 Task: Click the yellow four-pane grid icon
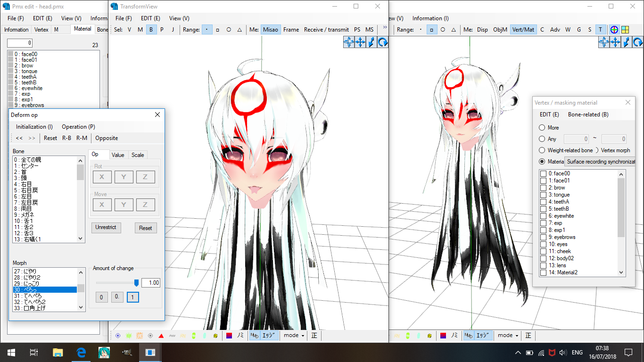625,30
